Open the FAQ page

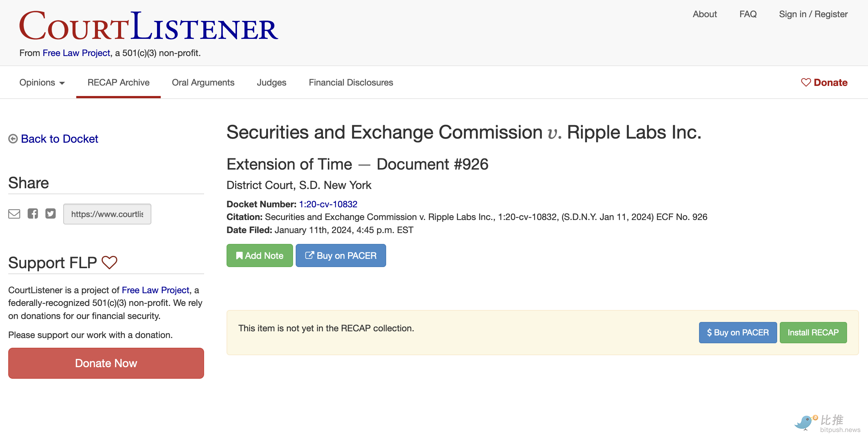(748, 14)
